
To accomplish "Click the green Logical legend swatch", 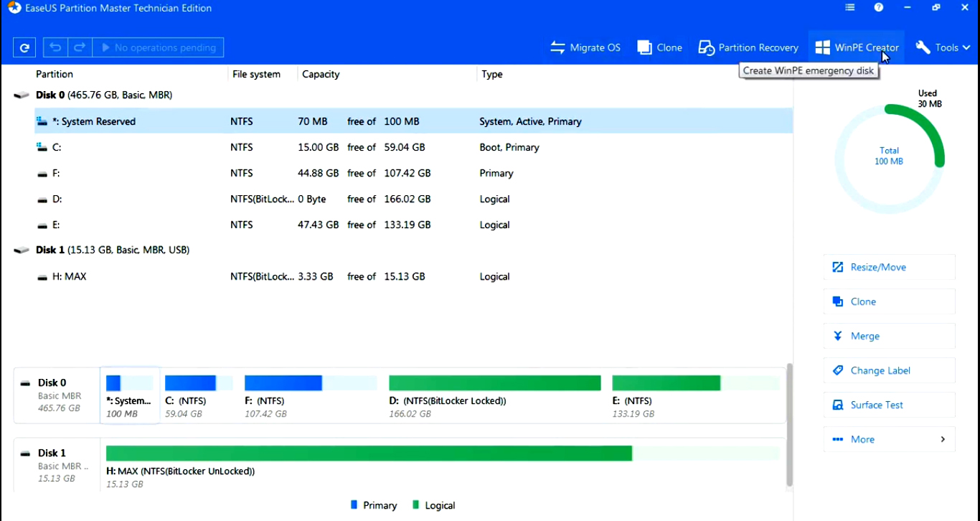I will click(416, 504).
